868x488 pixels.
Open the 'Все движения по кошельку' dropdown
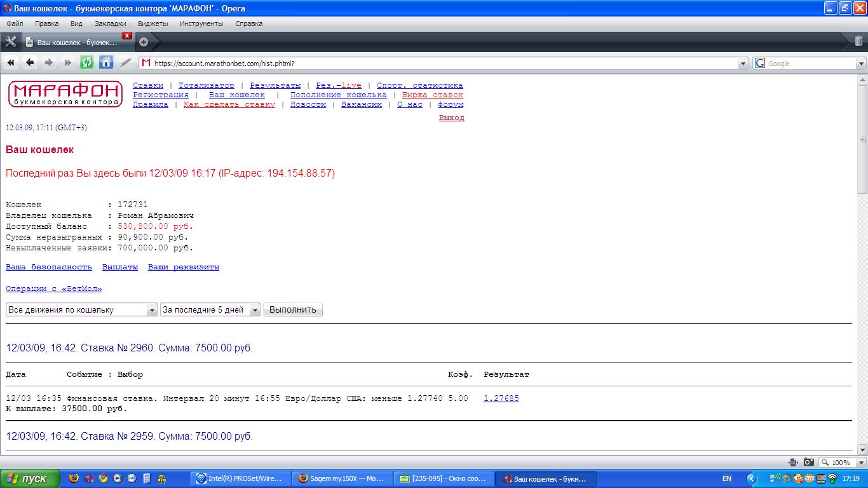[x=81, y=309]
